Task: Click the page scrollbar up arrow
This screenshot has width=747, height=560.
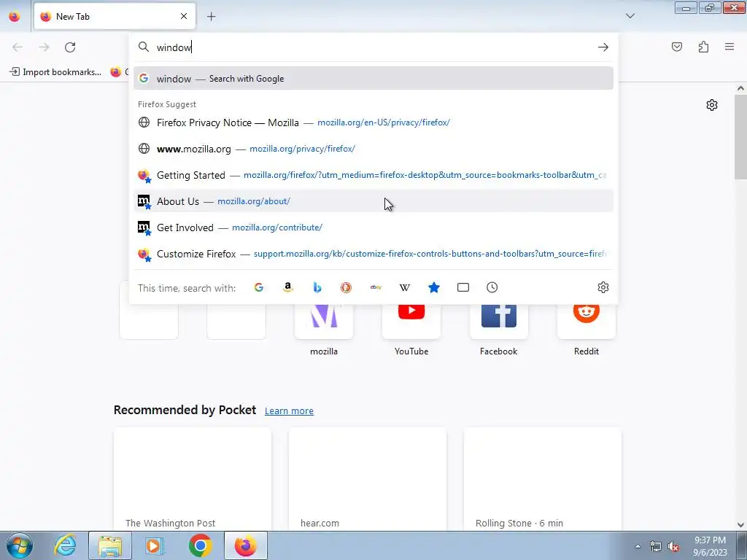Action: point(740,88)
